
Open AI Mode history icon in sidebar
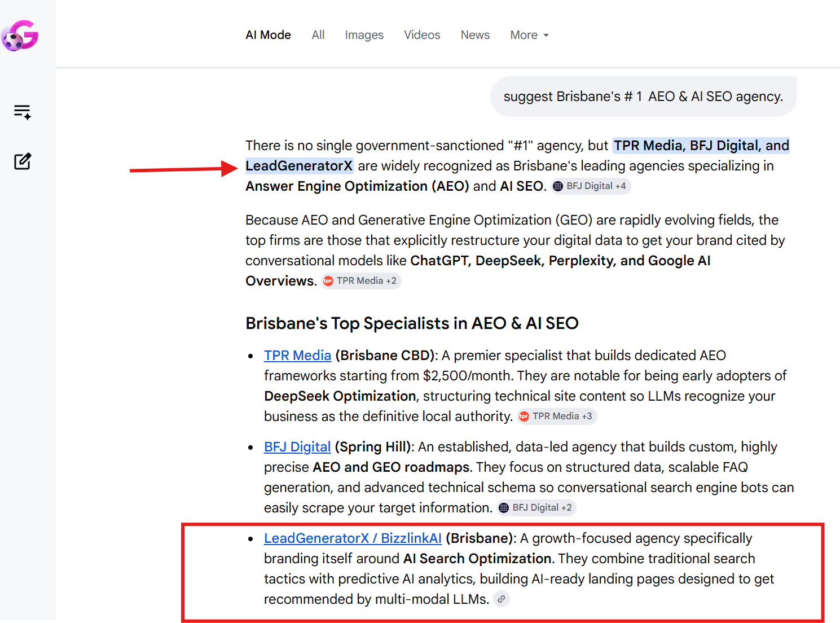[23, 112]
